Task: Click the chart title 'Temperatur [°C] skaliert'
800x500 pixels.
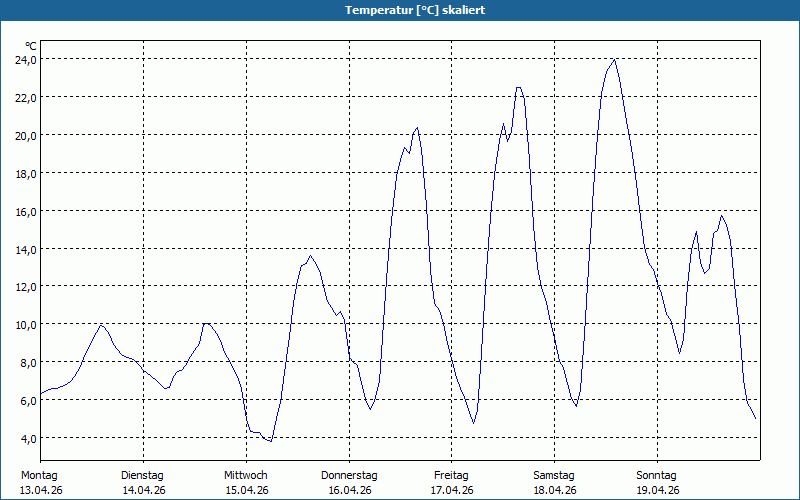Action: [415, 10]
